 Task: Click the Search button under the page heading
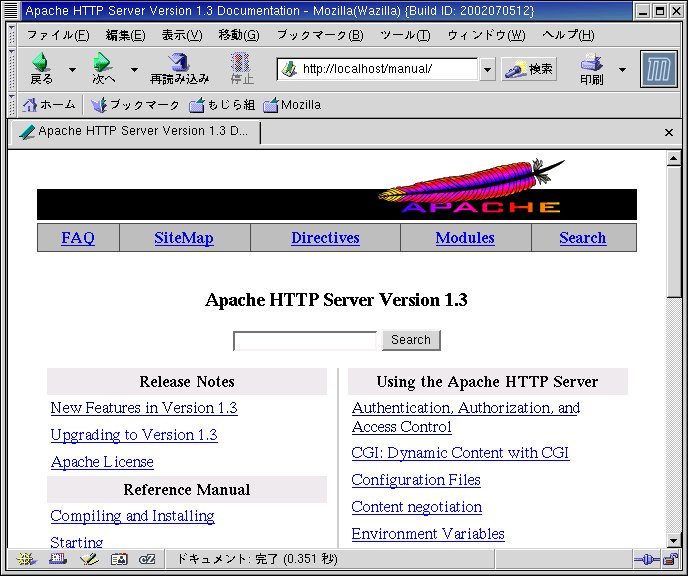(x=411, y=340)
